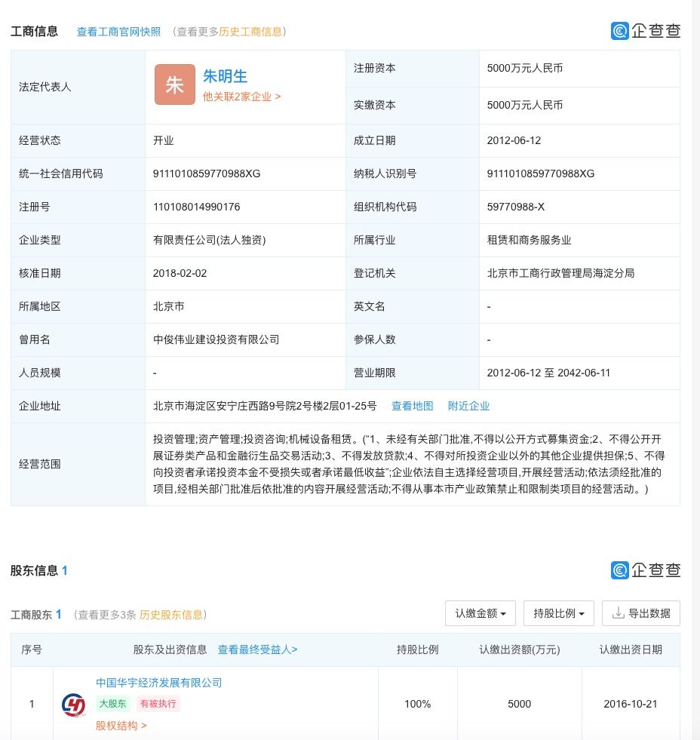Click the 朱 avatar icon of legal representative
The height and width of the screenshot is (740, 700).
coord(175,84)
